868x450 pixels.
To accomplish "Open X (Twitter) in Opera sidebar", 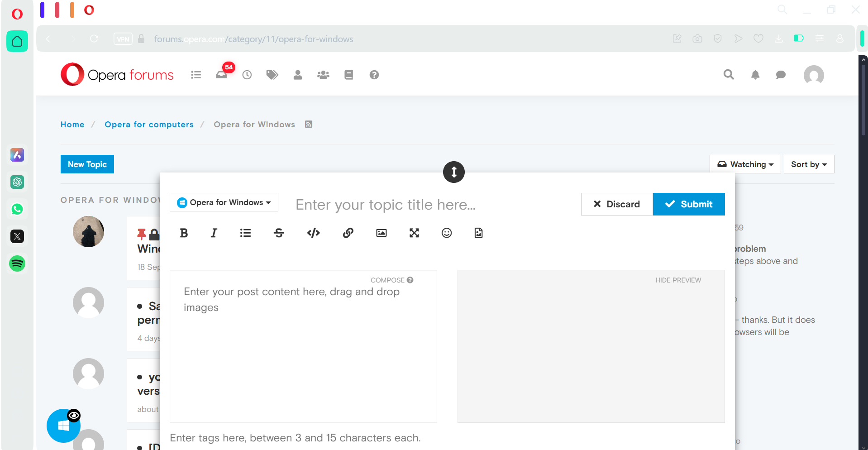I will click(17, 236).
